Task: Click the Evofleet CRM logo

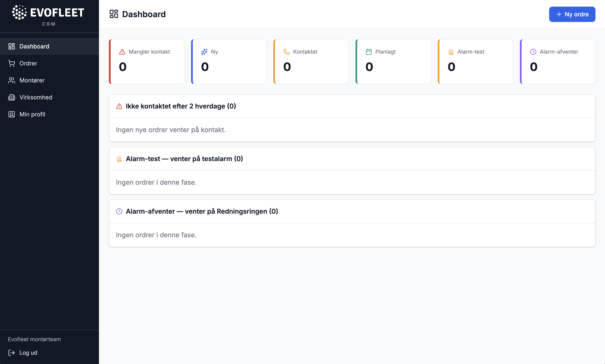Action: tap(48, 16)
